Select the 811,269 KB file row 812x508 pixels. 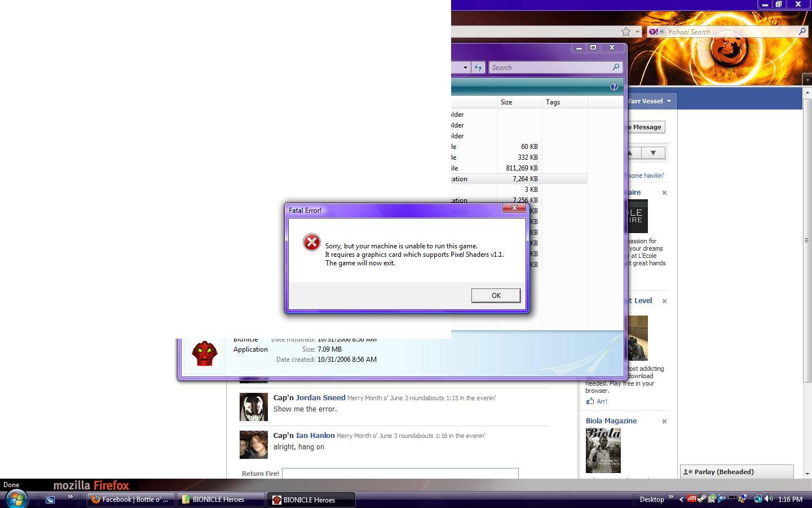pos(519,168)
